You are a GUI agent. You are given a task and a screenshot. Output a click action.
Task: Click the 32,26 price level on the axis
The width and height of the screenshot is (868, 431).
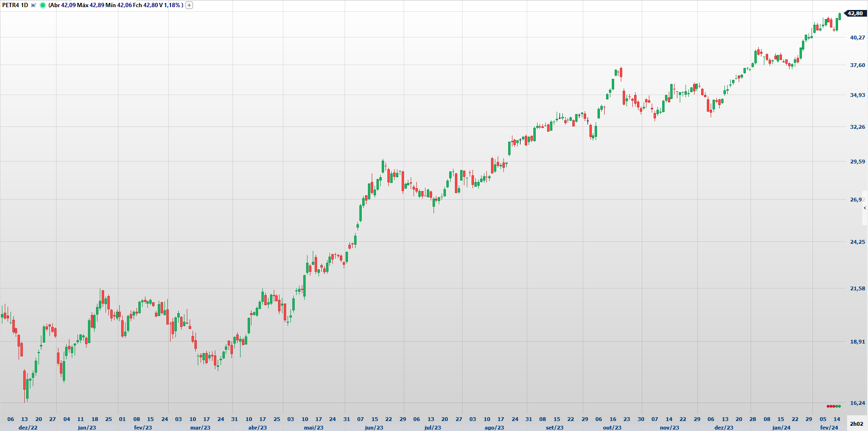pyautogui.click(x=857, y=127)
